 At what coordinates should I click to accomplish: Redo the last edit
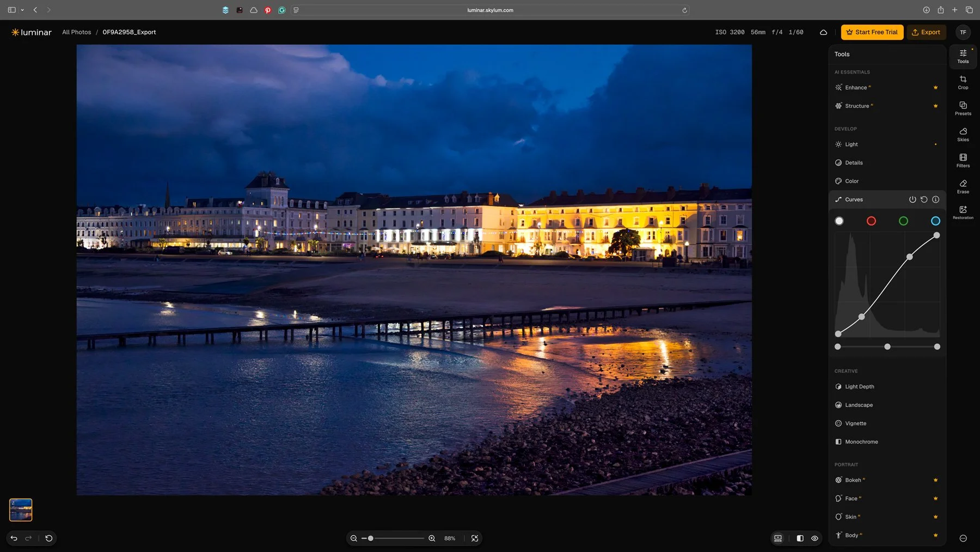click(x=28, y=538)
